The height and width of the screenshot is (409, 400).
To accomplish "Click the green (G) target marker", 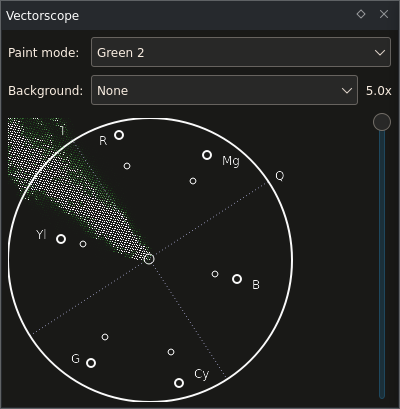I will [x=91, y=363].
